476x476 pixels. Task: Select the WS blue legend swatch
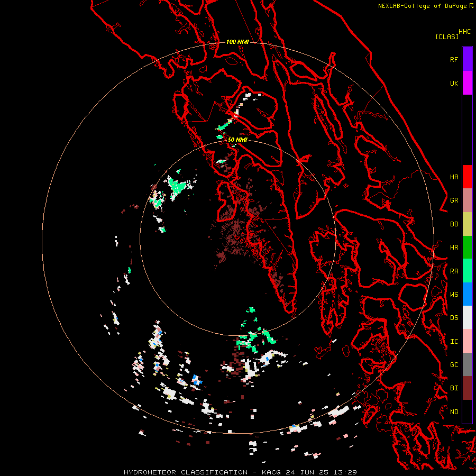[x=467, y=294]
